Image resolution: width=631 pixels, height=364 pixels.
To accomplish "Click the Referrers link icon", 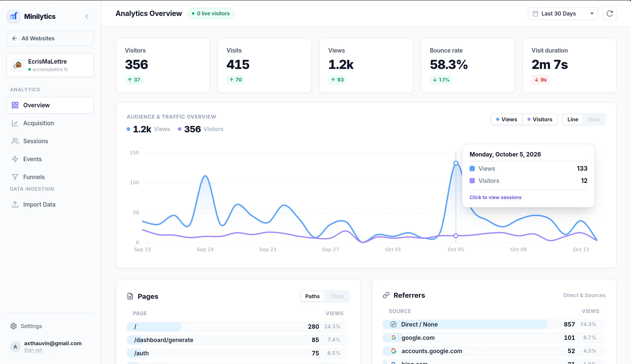I will point(386,295).
